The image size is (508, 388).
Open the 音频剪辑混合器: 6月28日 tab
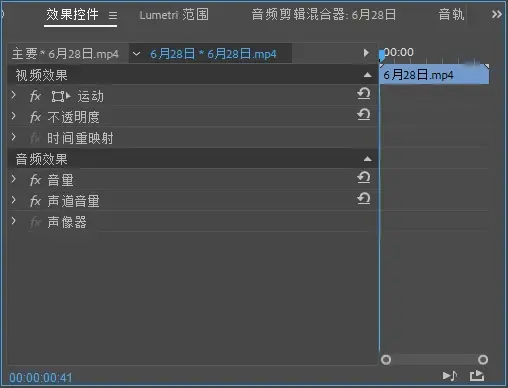pos(324,15)
